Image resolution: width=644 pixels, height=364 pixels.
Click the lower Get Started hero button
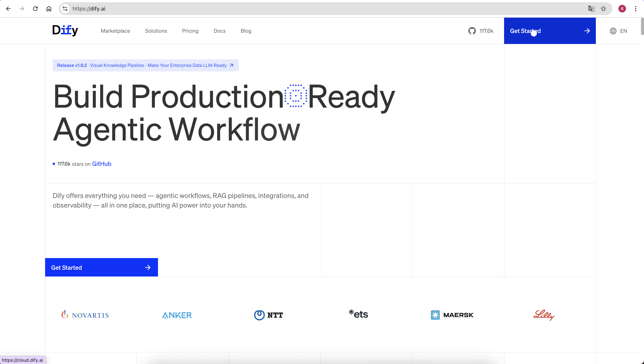[x=101, y=267]
